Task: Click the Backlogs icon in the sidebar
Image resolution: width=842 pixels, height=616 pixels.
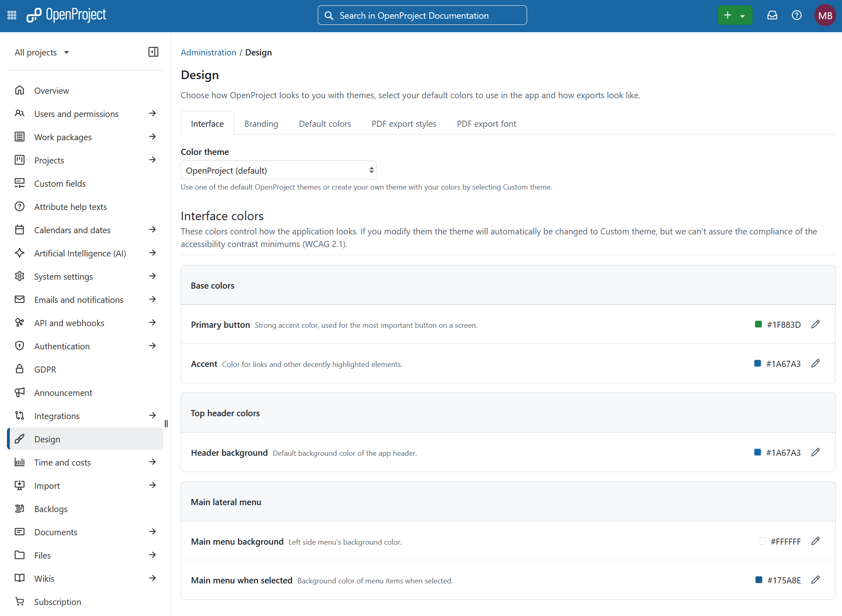Action: [x=20, y=508]
